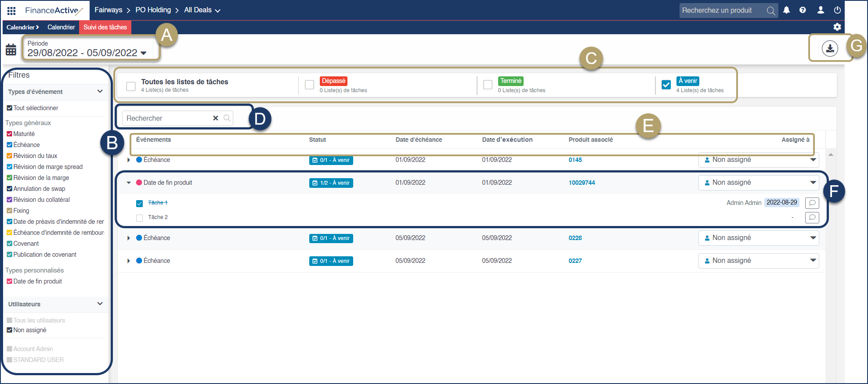Expand the Échéance row for 0228
Image resolution: width=868 pixels, height=384 pixels.
pyautogui.click(x=128, y=238)
